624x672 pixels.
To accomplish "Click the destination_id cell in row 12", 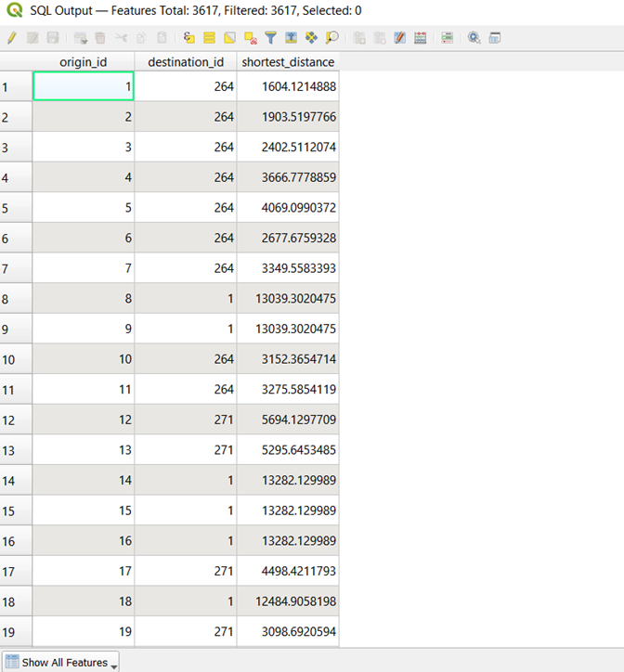I will [186, 420].
